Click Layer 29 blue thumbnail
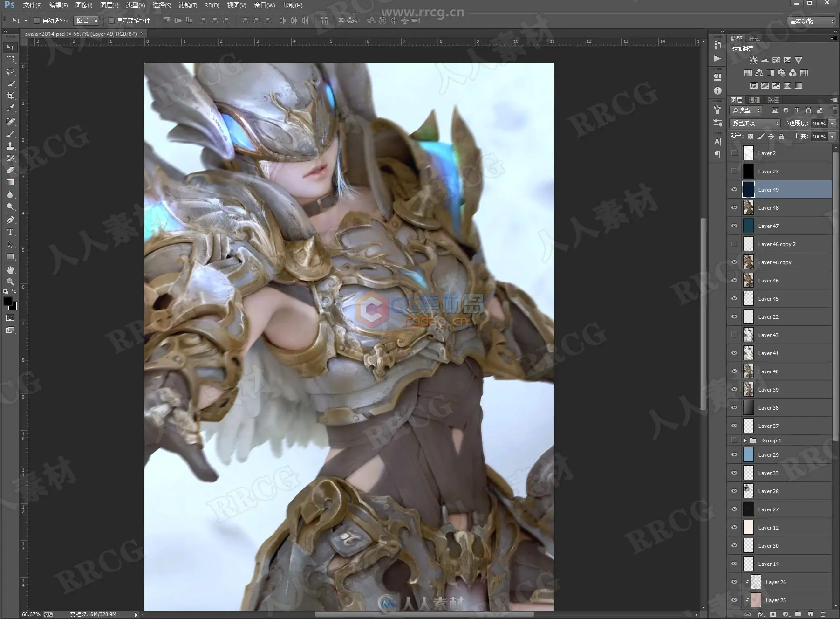Image resolution: width=840 pixels, height=619 pixels. pos(748,455)
